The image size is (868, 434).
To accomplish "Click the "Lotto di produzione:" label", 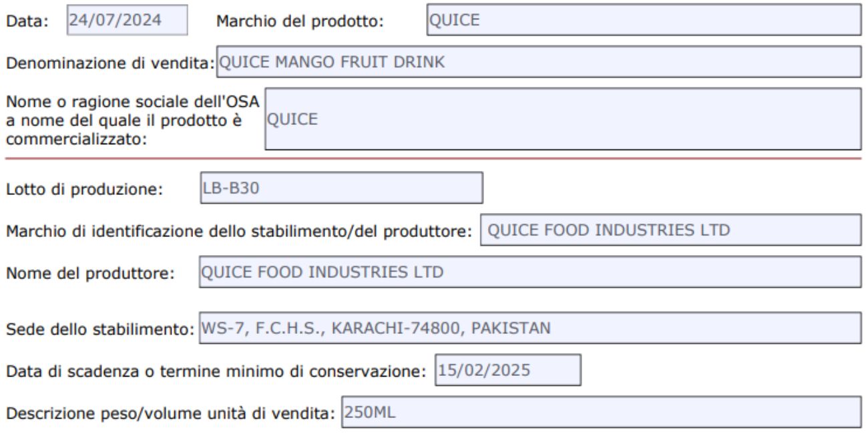I will [85, 189].
